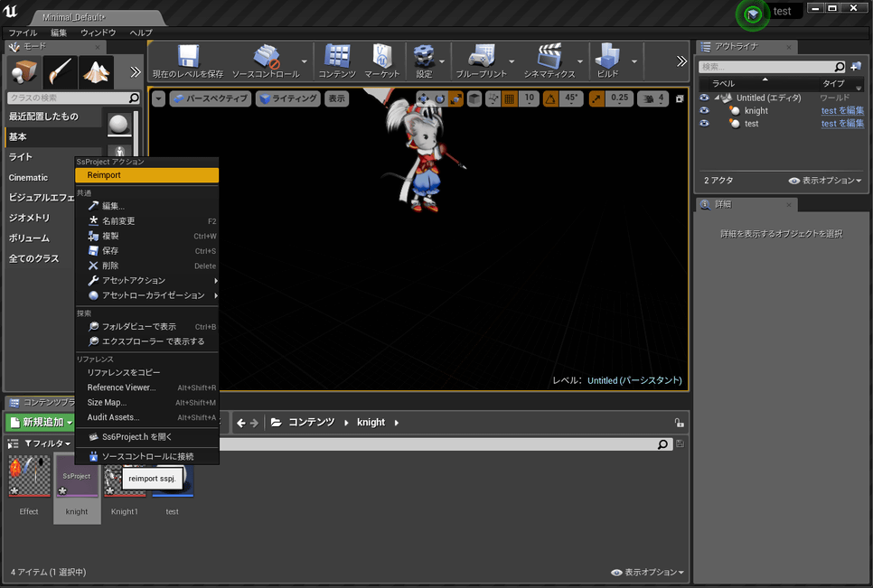
Task: Click the content browser lock icon
Action: 679,423
